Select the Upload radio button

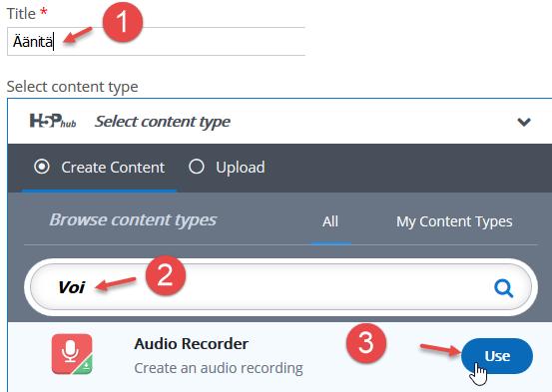tap(196, 167)
